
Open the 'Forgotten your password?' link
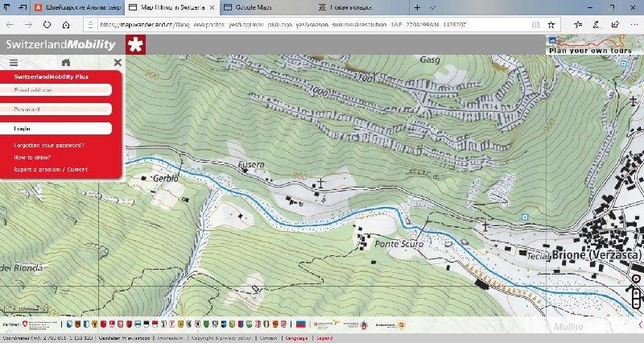(x=49, y=145)
